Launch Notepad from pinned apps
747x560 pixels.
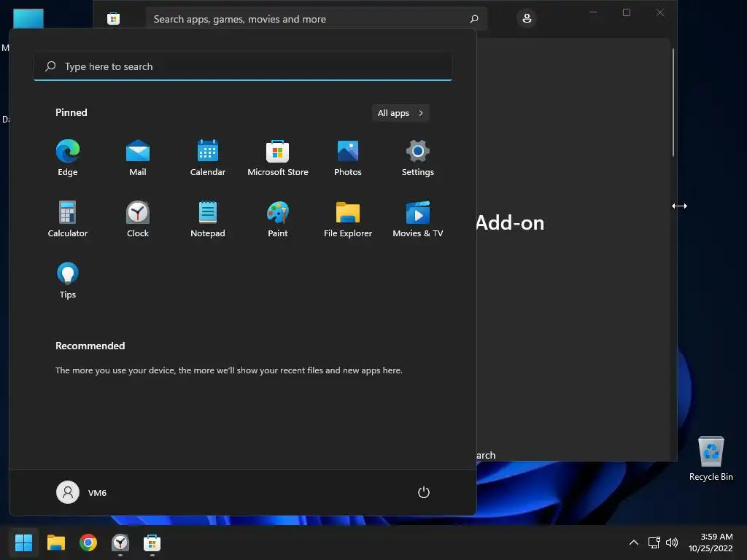coord(208,219)
